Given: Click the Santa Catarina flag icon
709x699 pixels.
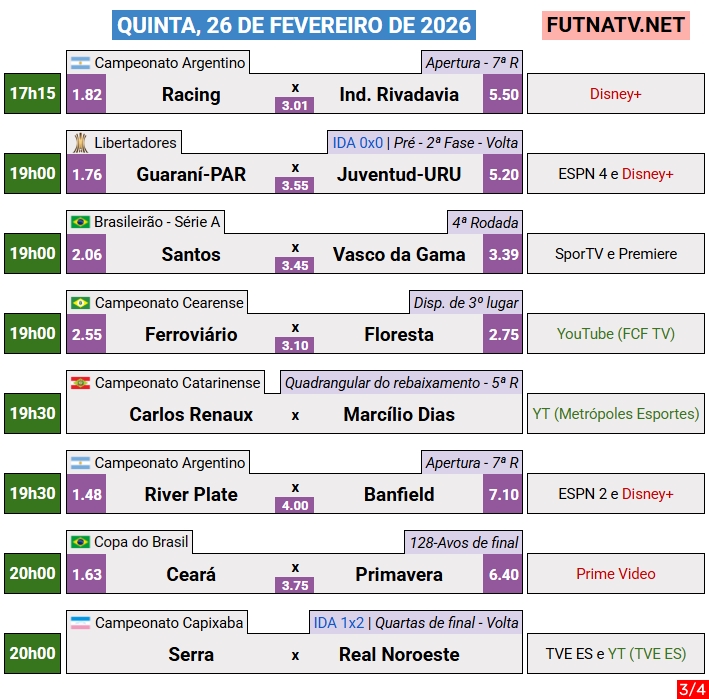Looking at the screenshot, I should point(80,382).
